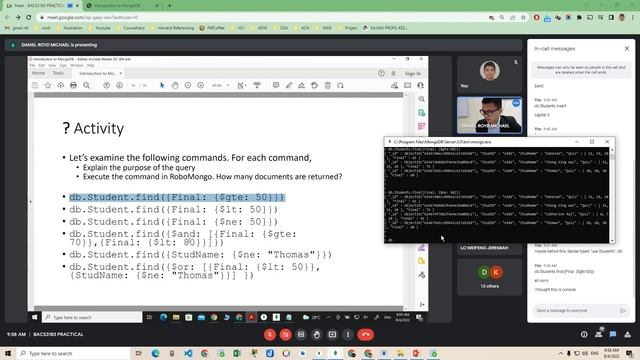The height and width of the screenshot is (360, 640).
Task: Click the host taskbar search box
Action: pyautogui.click(x=73, y=353)
